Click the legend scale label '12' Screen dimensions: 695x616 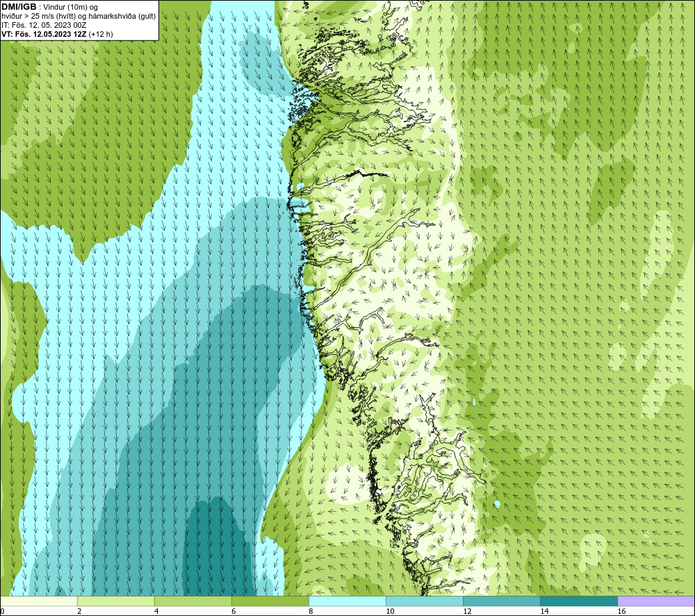tap(467, 611)
